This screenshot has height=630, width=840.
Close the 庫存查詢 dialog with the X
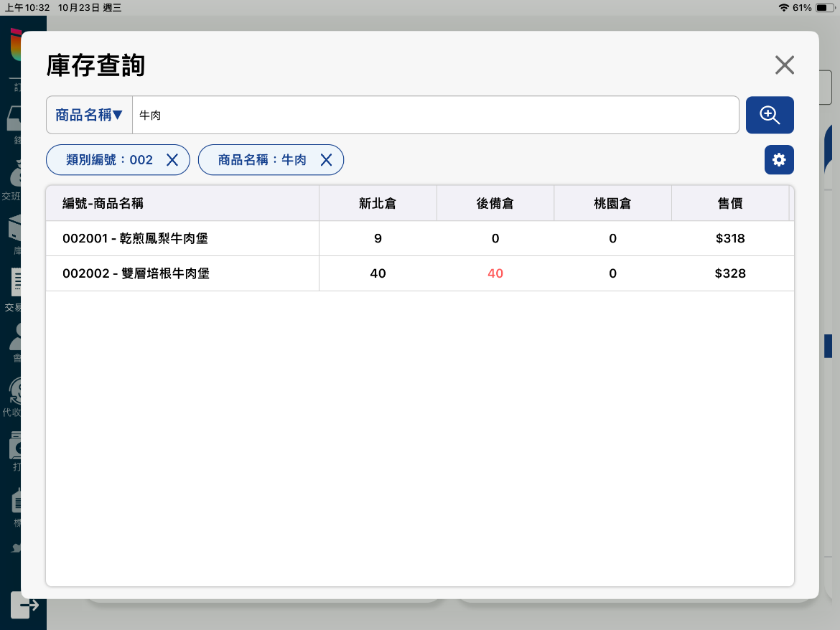(x=784, y=65)
